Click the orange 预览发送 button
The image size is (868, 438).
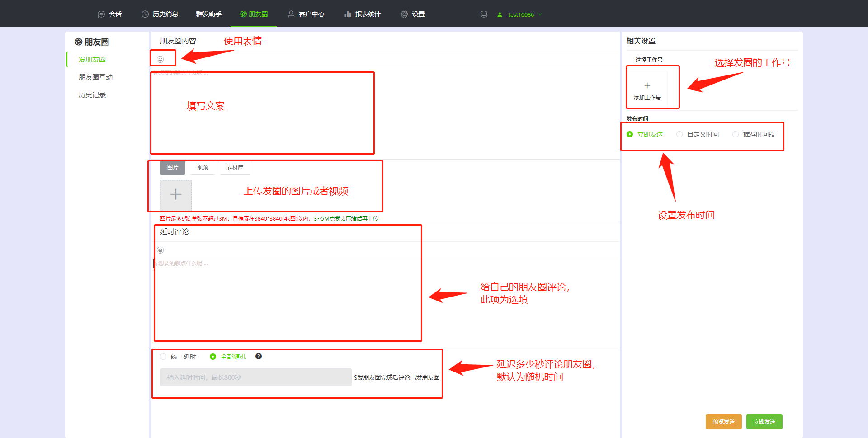724,422
